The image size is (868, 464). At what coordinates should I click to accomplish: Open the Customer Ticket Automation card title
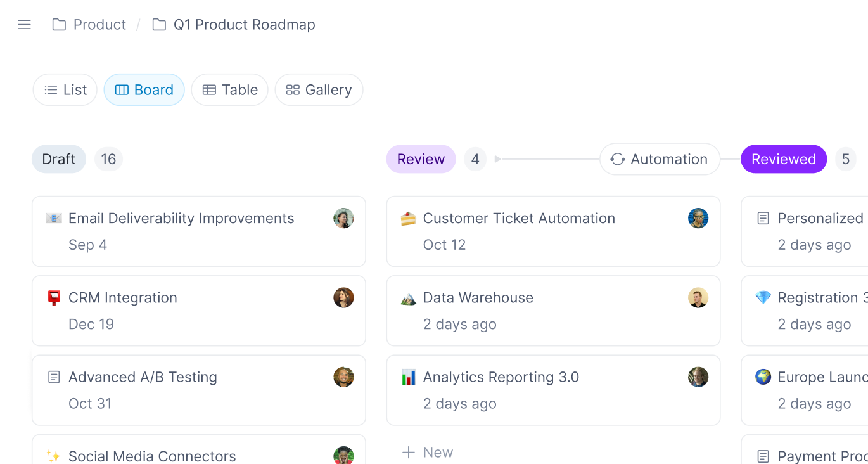(519, 218)
